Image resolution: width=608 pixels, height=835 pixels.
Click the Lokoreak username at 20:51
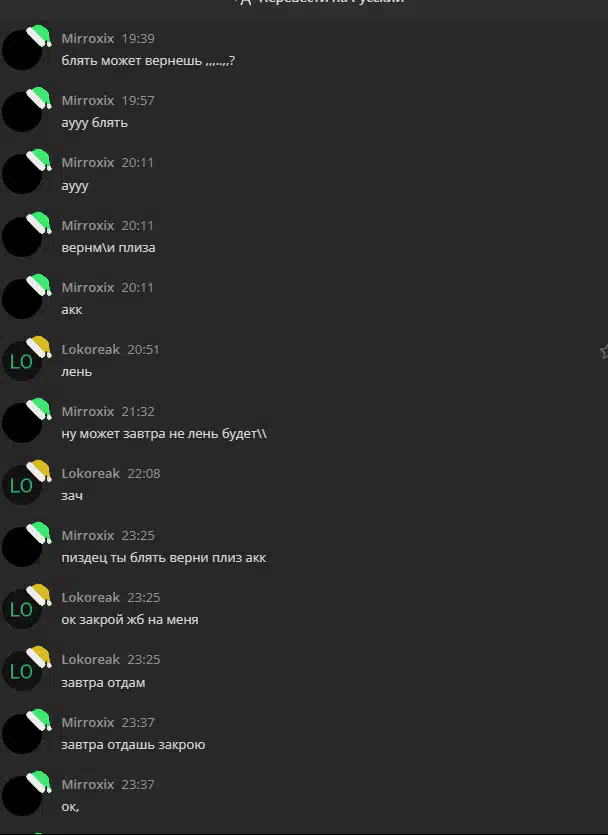[91, 349]
